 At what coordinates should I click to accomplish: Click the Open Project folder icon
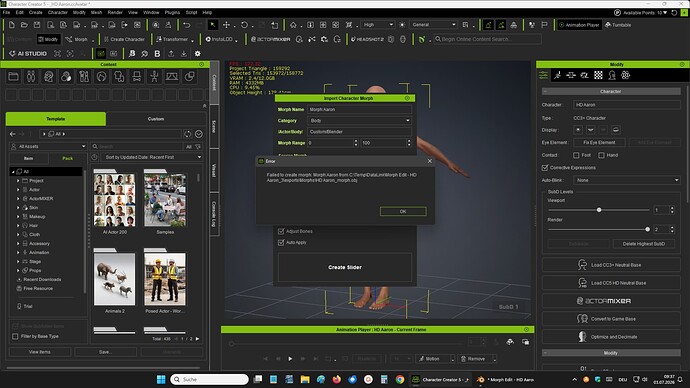[x=24, y=25]
